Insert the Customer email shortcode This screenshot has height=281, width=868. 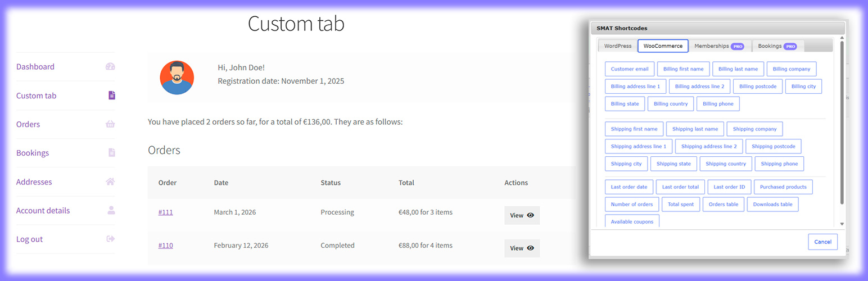coord(629,69)
